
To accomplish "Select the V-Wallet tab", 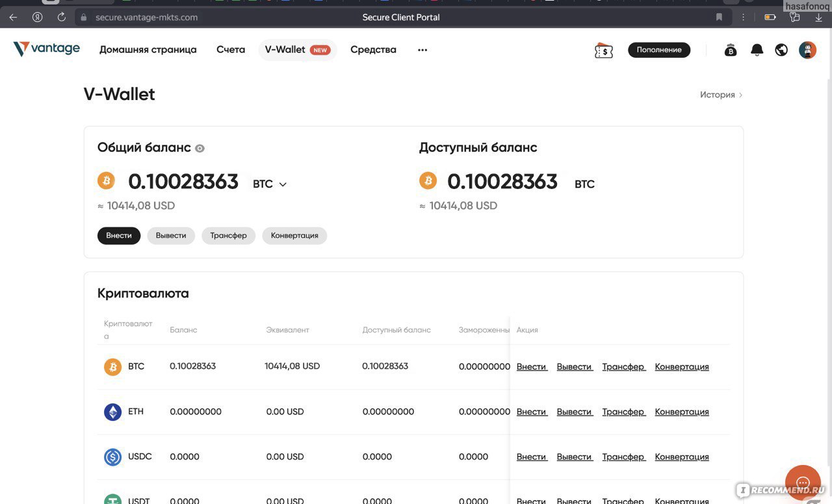I will pos(298,50).
